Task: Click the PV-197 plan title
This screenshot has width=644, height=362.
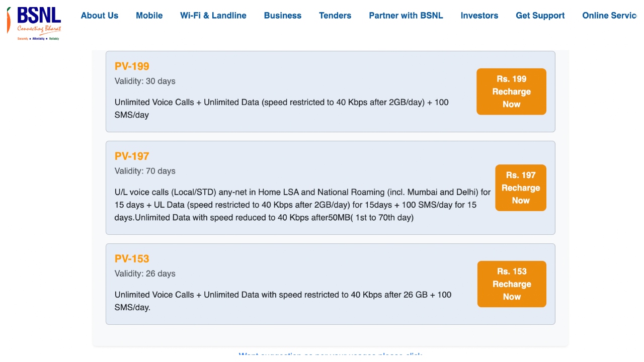Action: pos(132,156)
